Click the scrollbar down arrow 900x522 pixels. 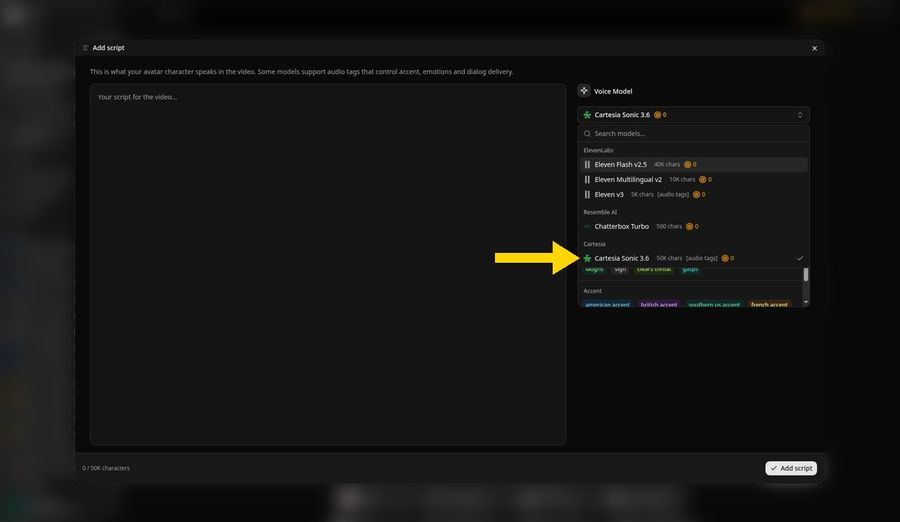(x=805, y=302)
